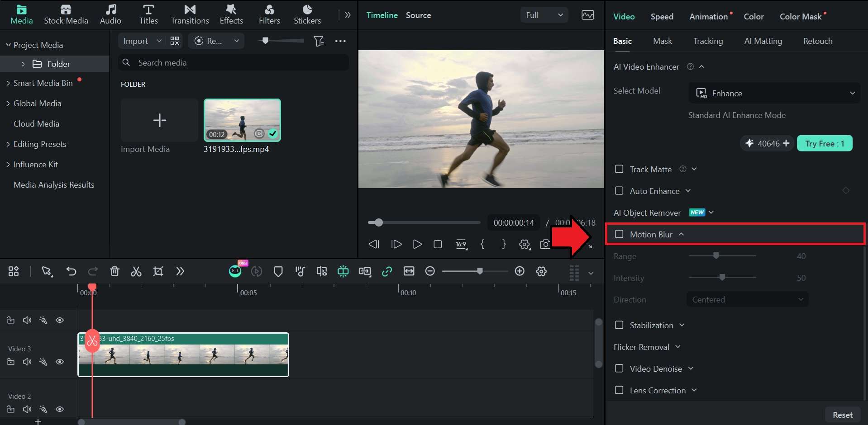
Task: Click the Reset button
Action: point(842,415)
